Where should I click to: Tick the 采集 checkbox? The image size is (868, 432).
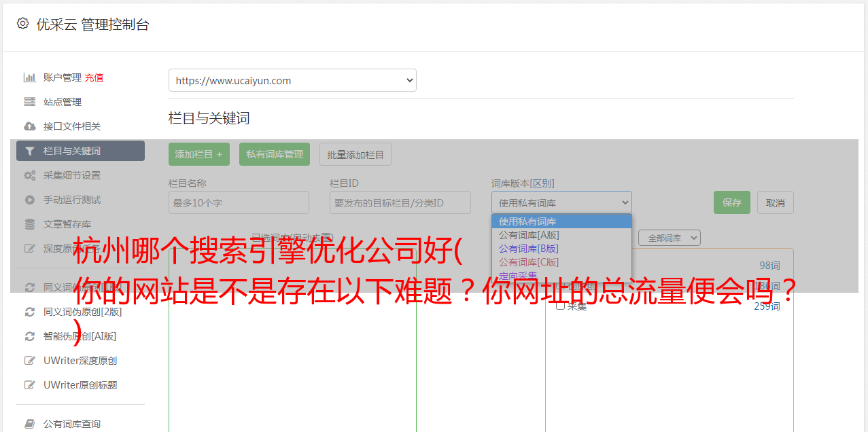560,306
